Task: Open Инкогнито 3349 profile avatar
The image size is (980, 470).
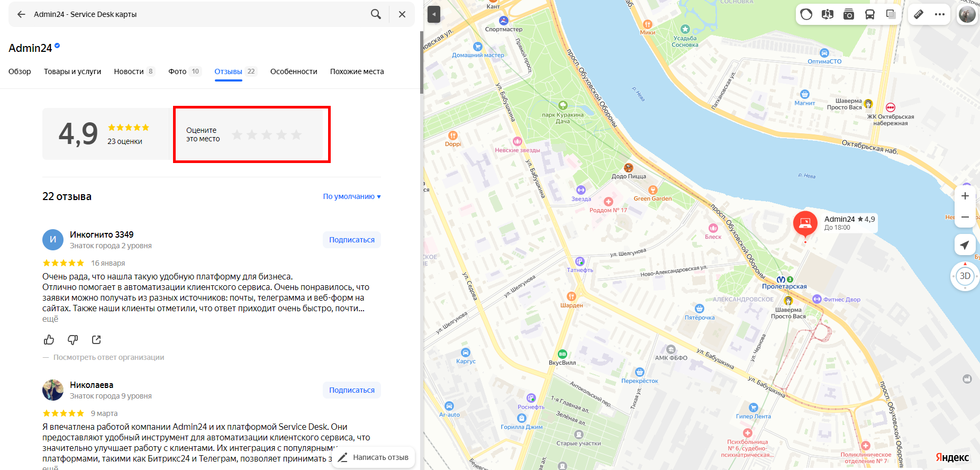Action: click(x=53, y=240)
